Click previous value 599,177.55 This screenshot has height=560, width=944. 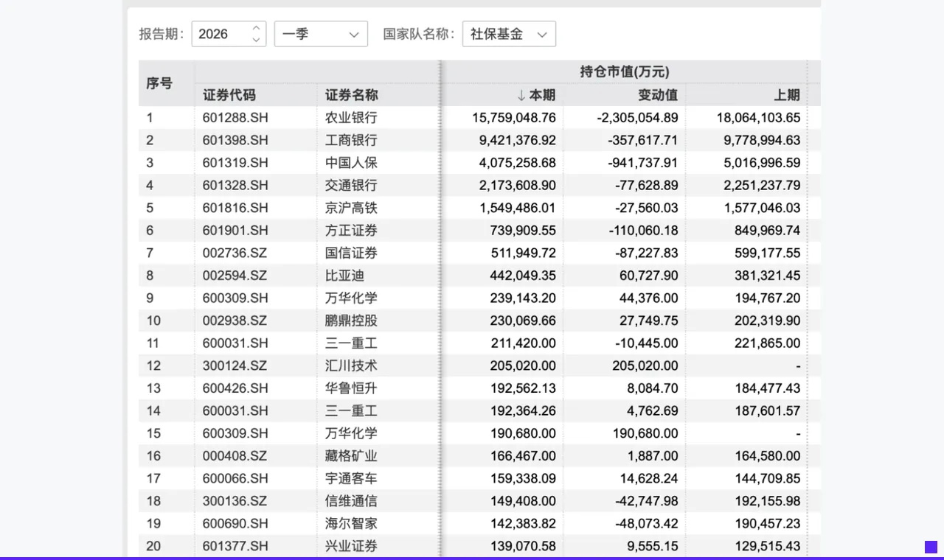[768, 253]
